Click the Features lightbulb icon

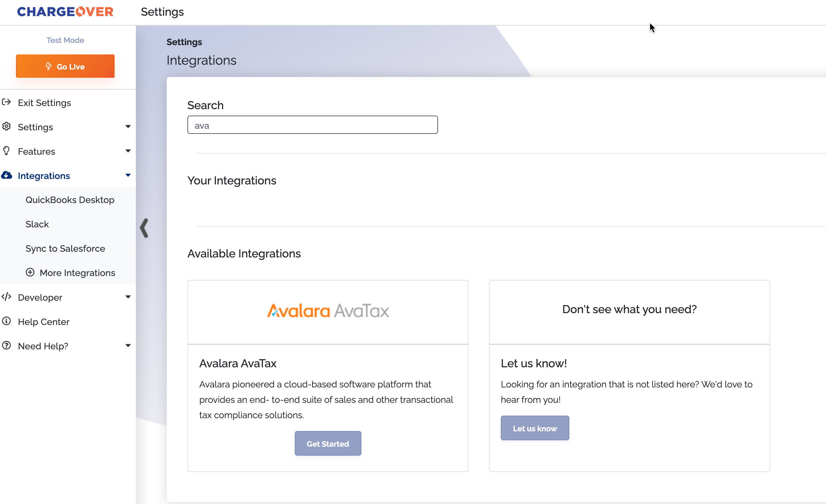tap(6, 151)
